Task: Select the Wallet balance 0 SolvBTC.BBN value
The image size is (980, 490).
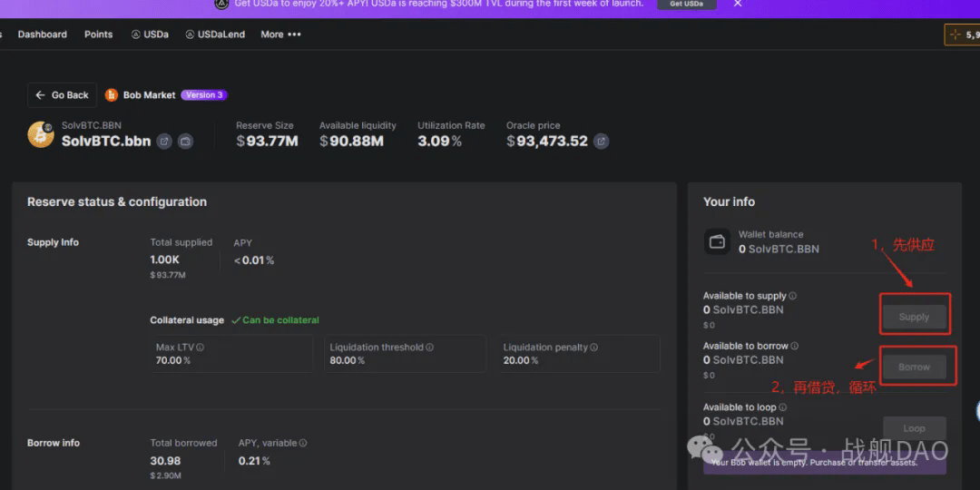Action: pyautogui.click(x=779, y=249)
